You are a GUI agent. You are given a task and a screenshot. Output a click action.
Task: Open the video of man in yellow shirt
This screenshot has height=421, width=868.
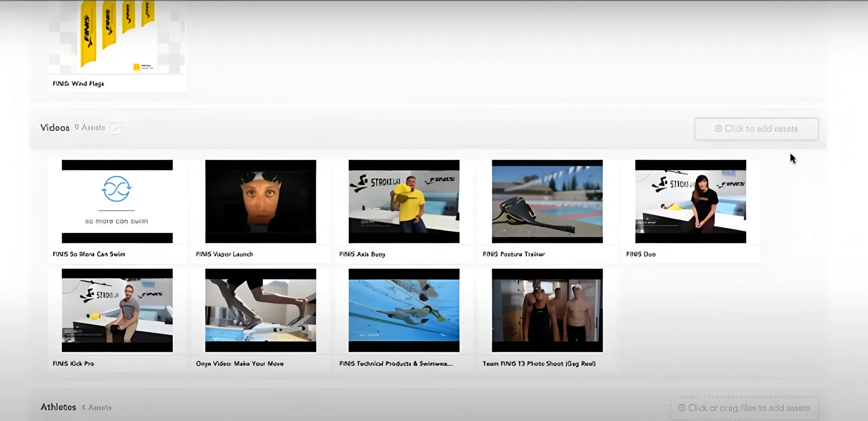coord(404,201)
